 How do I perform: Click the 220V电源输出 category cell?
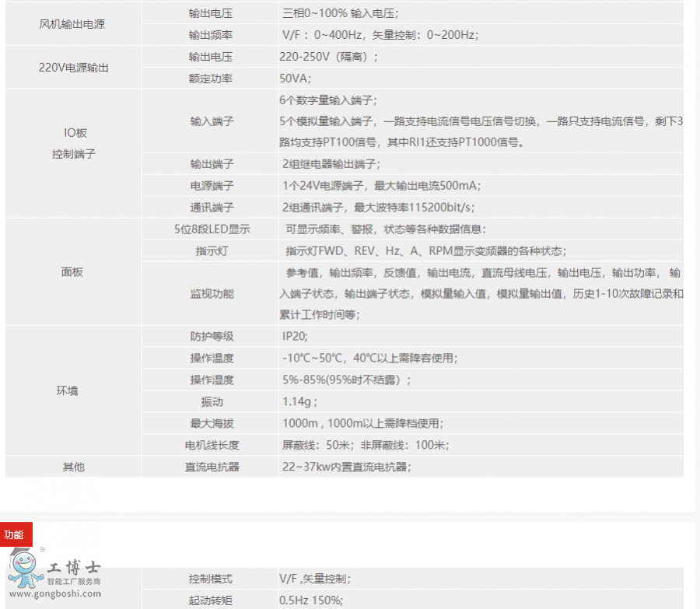72,68
